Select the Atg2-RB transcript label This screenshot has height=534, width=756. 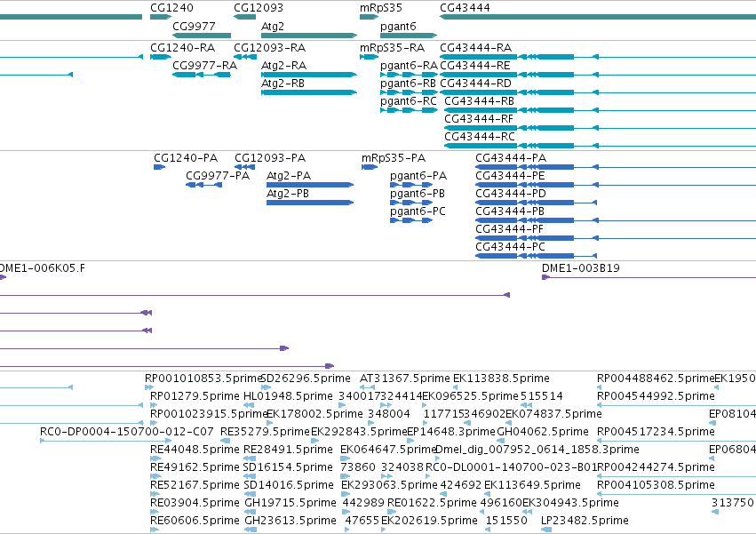283,84
